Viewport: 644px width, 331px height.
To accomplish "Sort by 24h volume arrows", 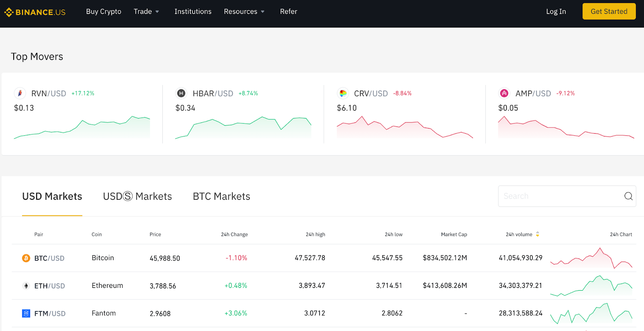I will [x=537, y=234].
